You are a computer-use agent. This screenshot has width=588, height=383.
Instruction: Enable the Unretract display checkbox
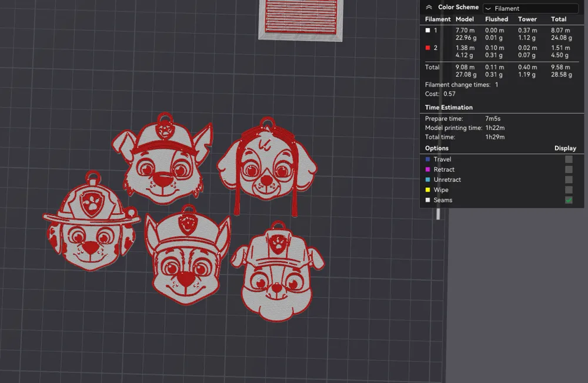569,179
